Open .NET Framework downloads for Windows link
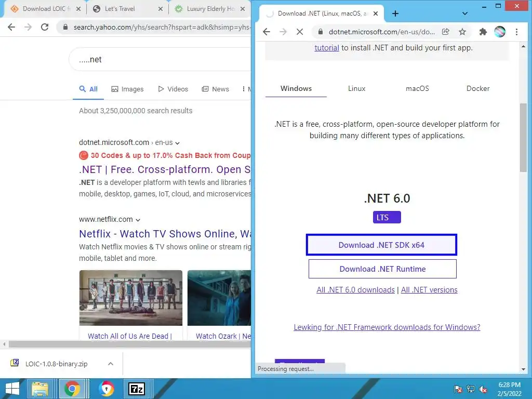This screenshot has width=532, height=399. (387, 327)
